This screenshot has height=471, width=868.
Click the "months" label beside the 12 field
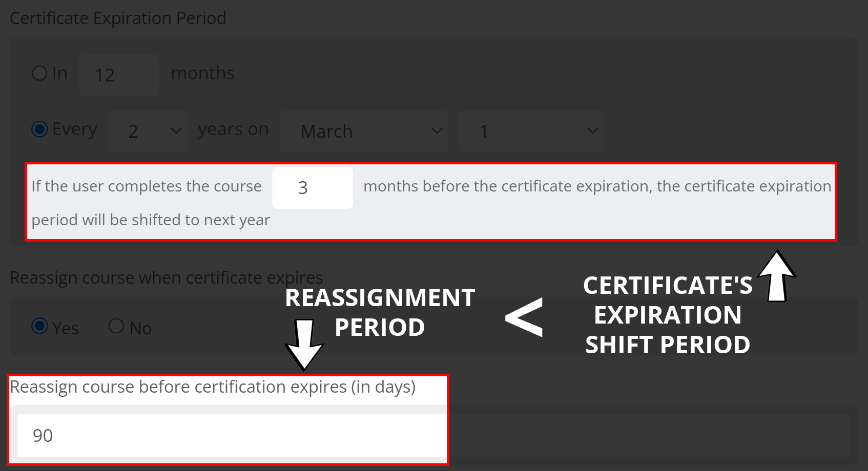pos(202,73)
